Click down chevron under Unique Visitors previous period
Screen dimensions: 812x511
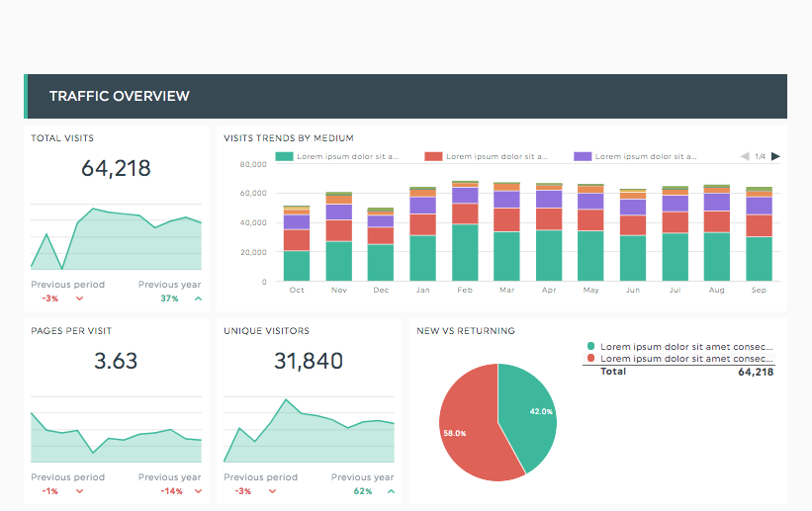click(273, 491)
